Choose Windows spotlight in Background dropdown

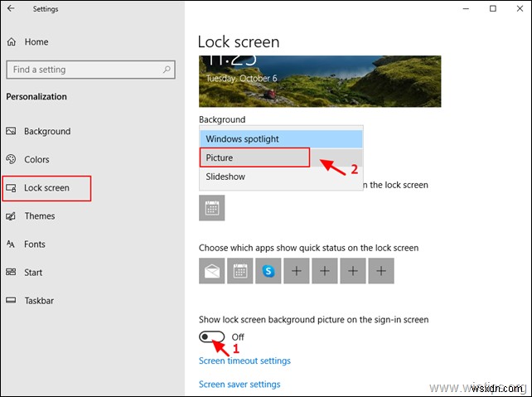click(281, 138)
